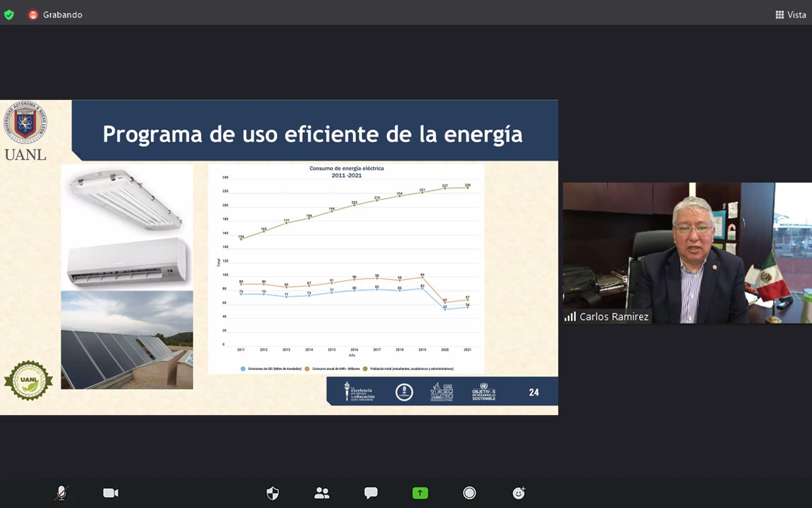Click the UANL crest logo on slide
The image size is (812, 508).
[25, 123]
